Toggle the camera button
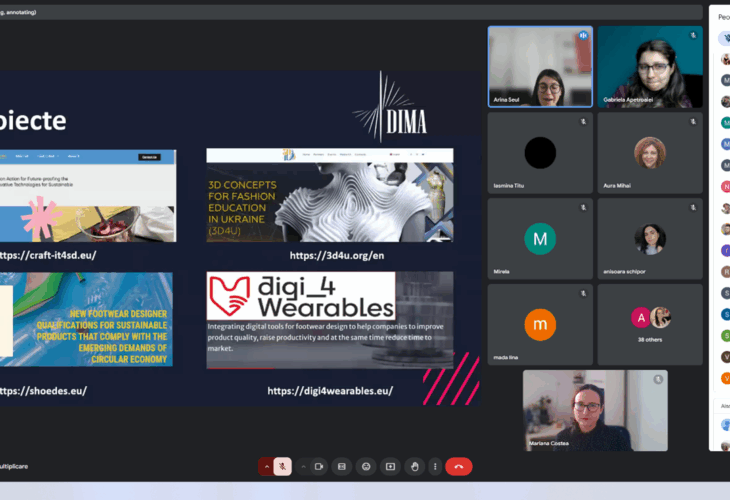The image size is (730, 500). click(319, 466)
